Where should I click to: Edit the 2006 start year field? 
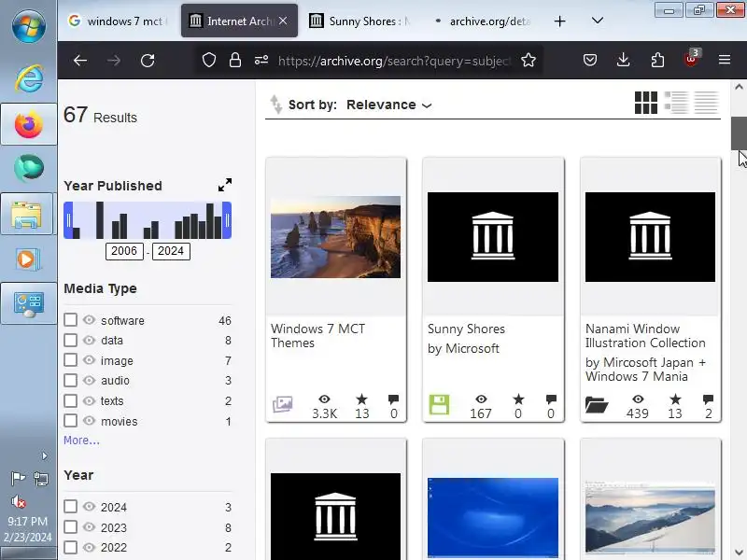pos(124,251)
